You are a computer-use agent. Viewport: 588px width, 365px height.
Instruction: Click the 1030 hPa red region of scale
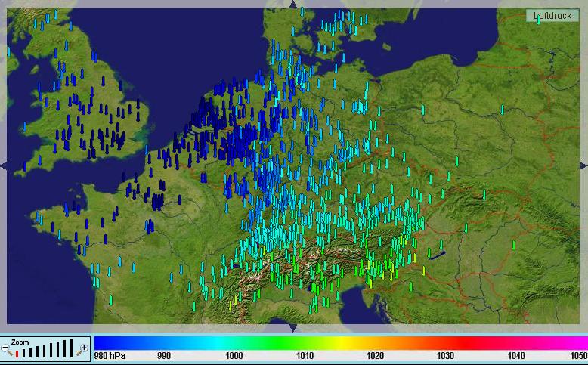[445, 342]
